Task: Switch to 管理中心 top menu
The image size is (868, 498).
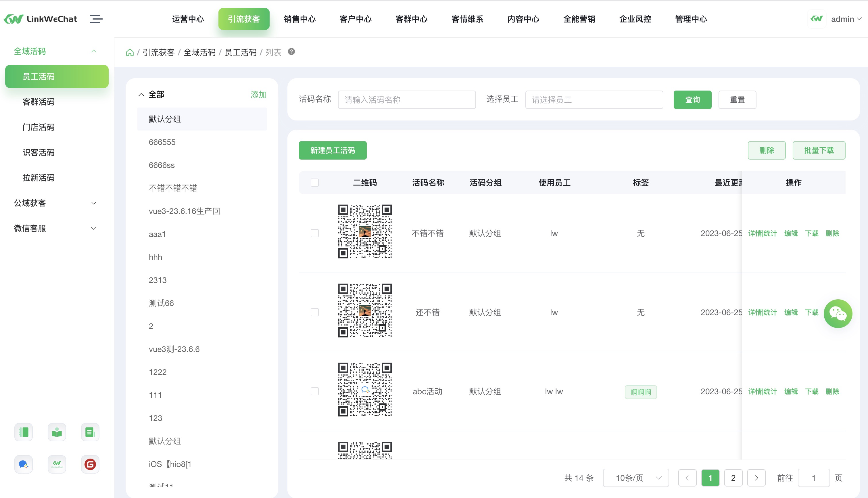Action: click(691, 19)
